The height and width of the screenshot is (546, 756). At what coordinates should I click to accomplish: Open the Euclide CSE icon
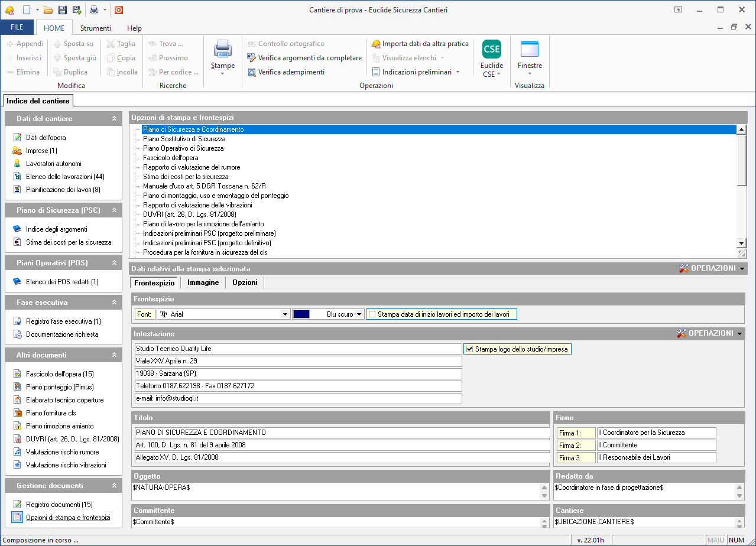[x=491, y=49]
